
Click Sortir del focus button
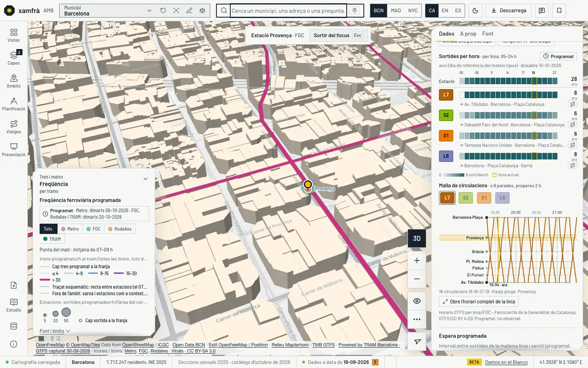[x=337, y=36]
